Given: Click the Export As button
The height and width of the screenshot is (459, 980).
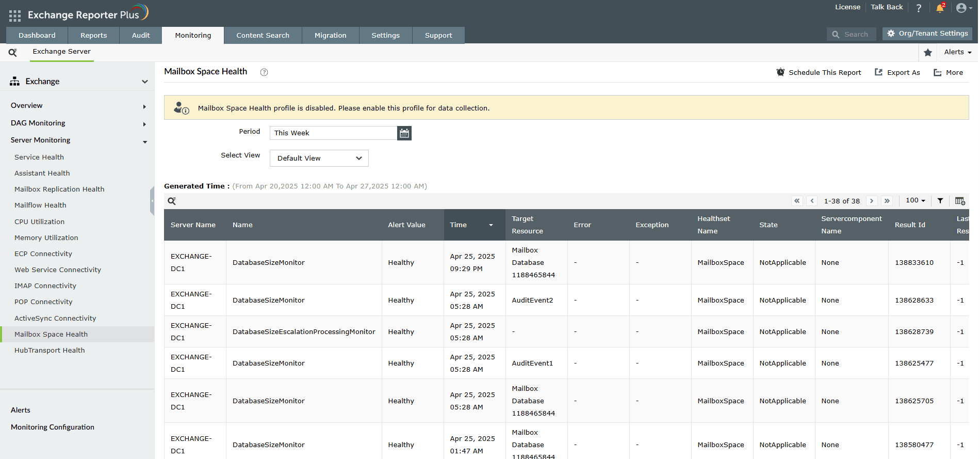Looking at the screenshot, I should (897, 73).
